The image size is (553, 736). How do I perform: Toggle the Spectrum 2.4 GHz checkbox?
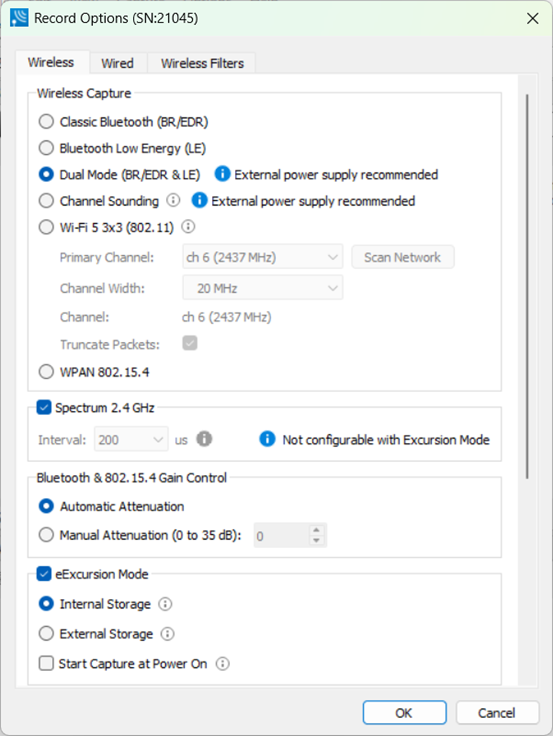[44, 407]
